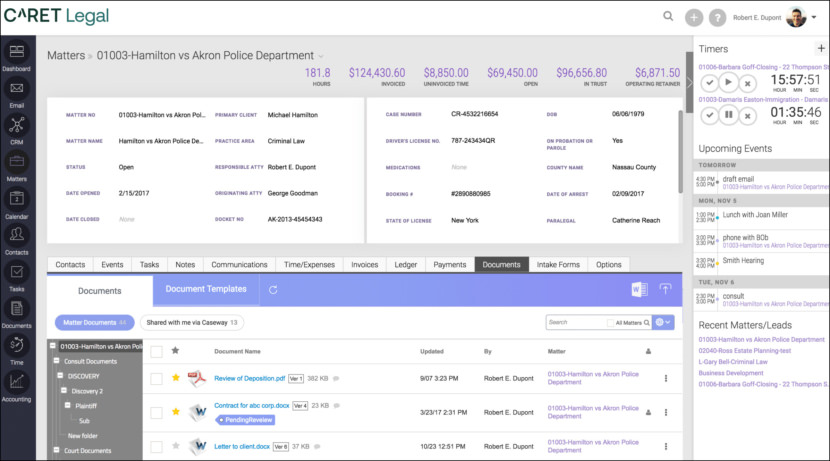The height and width of the screenshot is (461, 830).
Task: Open the Time sidebar icon
Action: click(x=16, y=345)
